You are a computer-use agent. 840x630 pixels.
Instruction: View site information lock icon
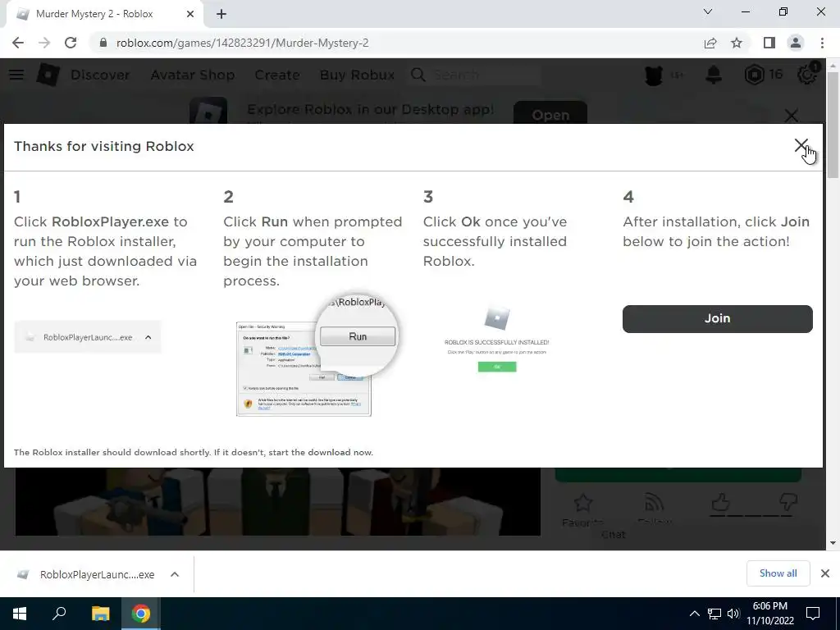coord(103,43)
